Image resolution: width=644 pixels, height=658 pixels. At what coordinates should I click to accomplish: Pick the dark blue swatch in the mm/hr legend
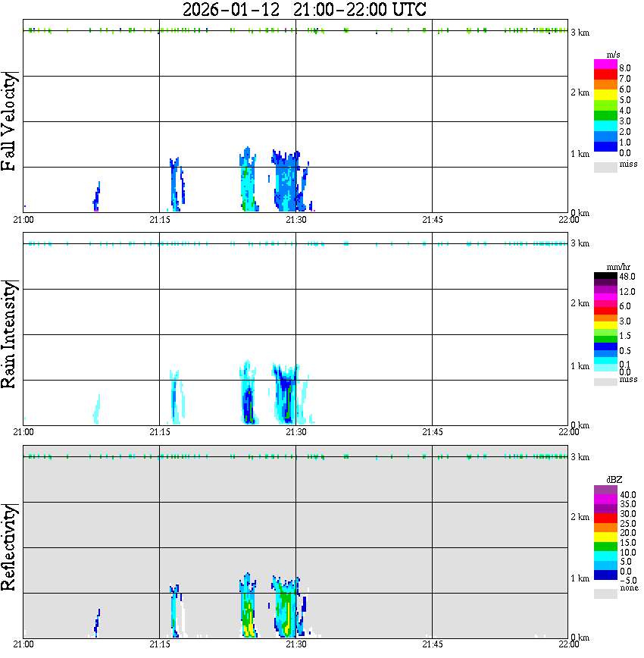pyautogui.click(x=605, y=346)
